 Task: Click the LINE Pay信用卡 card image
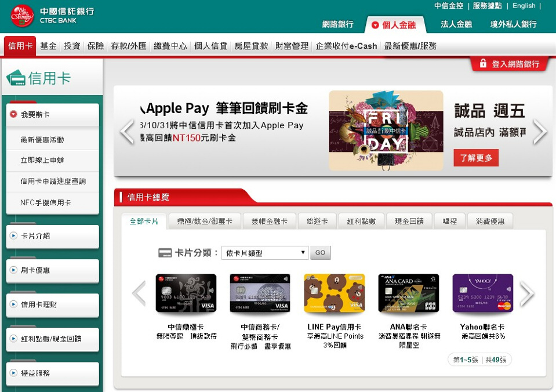(x=335, y=293)
